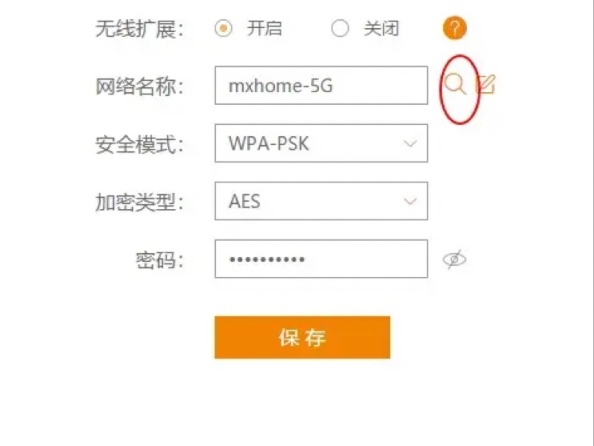The image size is (594, 446).
Task: Click the 无线扩展 label
Action: click(139, 29)
